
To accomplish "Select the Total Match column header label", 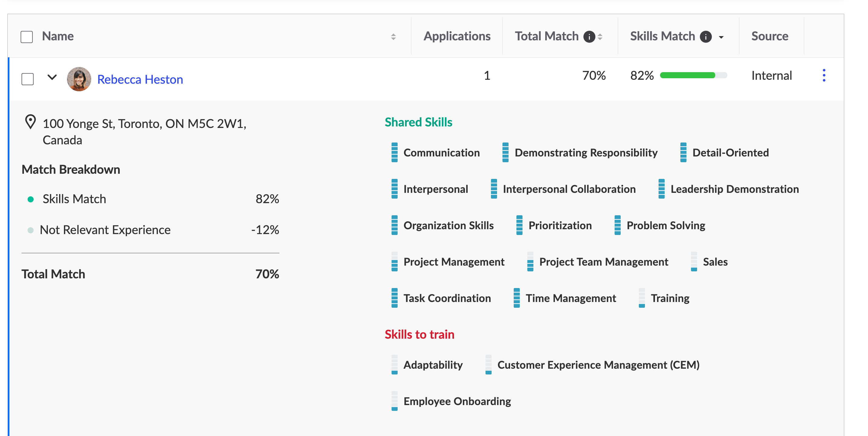I will pyautogui.click(x=546, y=36).
